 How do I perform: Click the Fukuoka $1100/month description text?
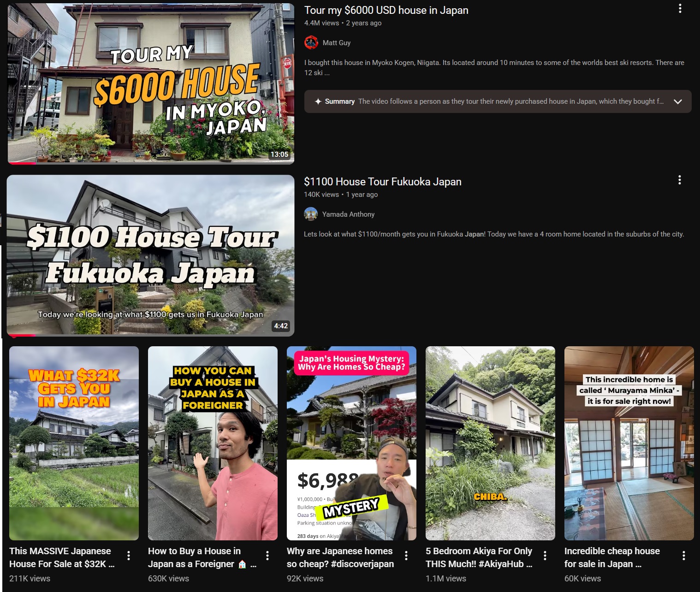coord(494,234)
